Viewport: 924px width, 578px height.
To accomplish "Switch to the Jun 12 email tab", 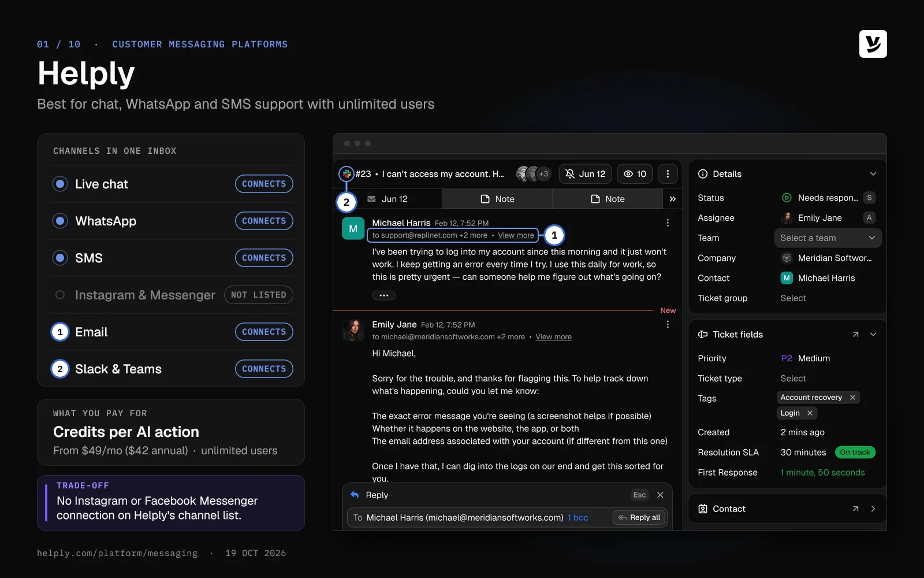I will pyautogui.click(x=388, y=199).
